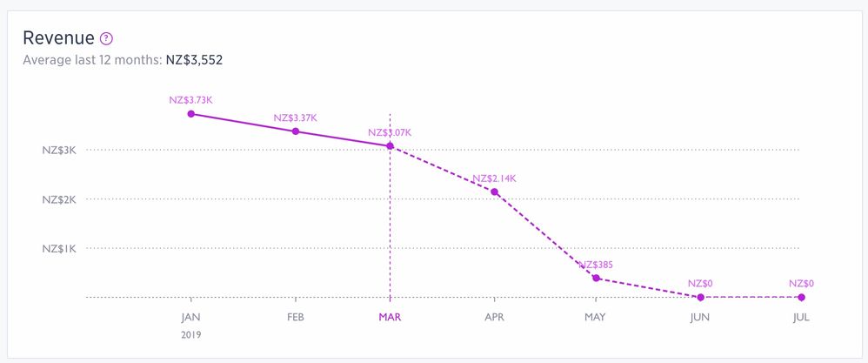Image resolution: width=868 pixels, height=363 pixels.
Task: Click the NZ$3.73K value label
Action: pos(190,100)
